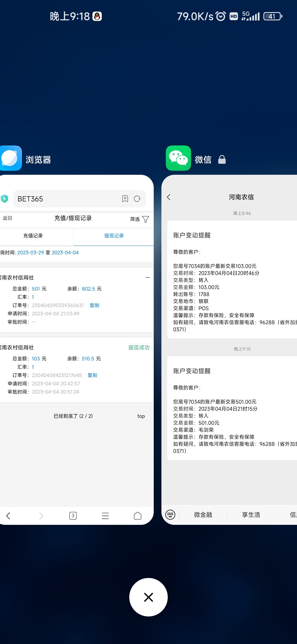297x644 pixels.
Task: Switch to 充值记录 tab
Action: (x=33, y=236)
